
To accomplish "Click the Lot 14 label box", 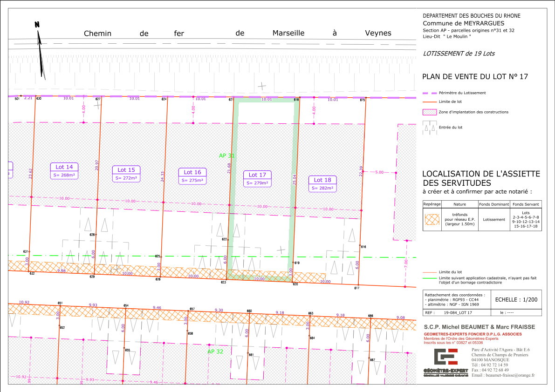I will click(64, 171).
